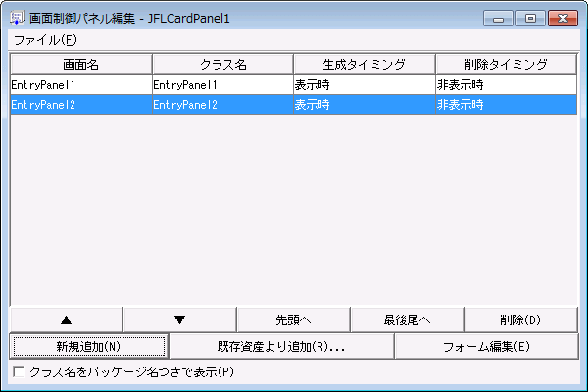Click the 新規追加(N) button
The image size is (588, 392).
(x=89, y=346)
